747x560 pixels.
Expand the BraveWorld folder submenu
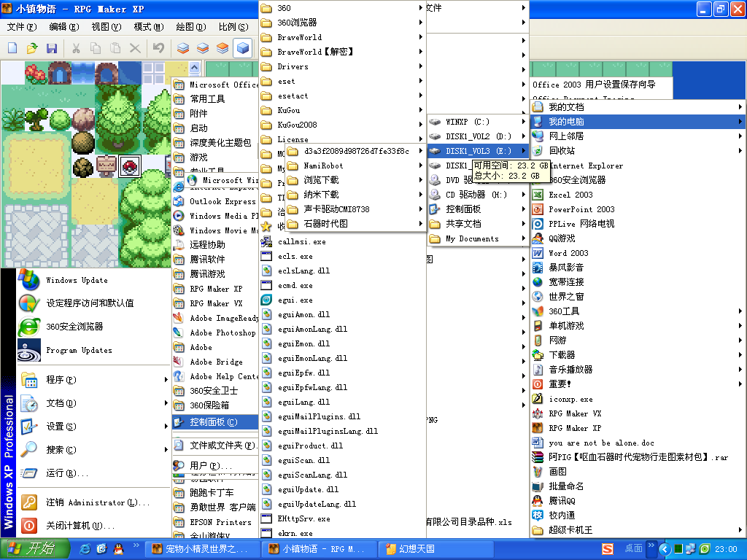[342, 37]
